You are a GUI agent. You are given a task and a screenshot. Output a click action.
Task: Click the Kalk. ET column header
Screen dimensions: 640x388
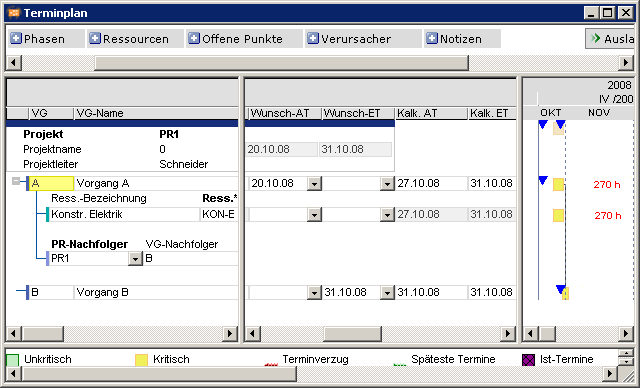(x=492, y=113)
